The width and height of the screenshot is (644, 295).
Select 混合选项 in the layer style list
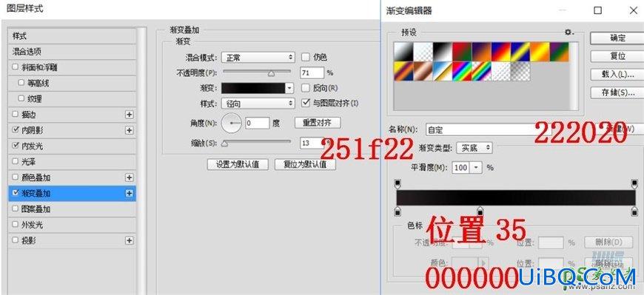[x=73, y=52]
